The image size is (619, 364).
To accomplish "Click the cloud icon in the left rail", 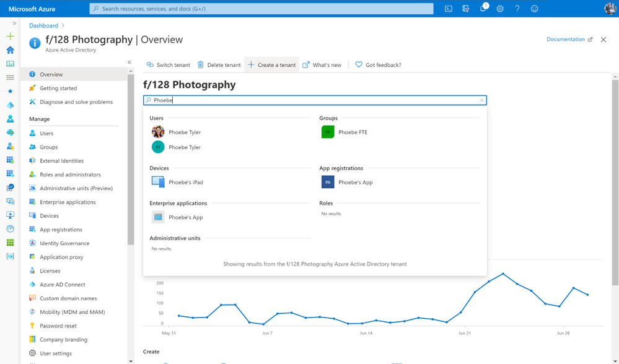I will (x=11, y=132).
